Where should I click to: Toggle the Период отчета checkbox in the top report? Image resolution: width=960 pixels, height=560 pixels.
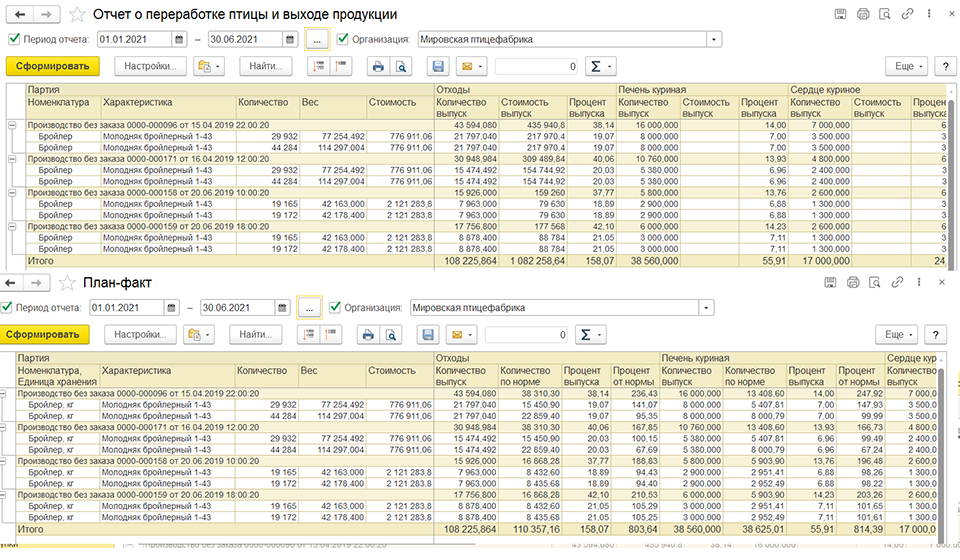[14, 39]
